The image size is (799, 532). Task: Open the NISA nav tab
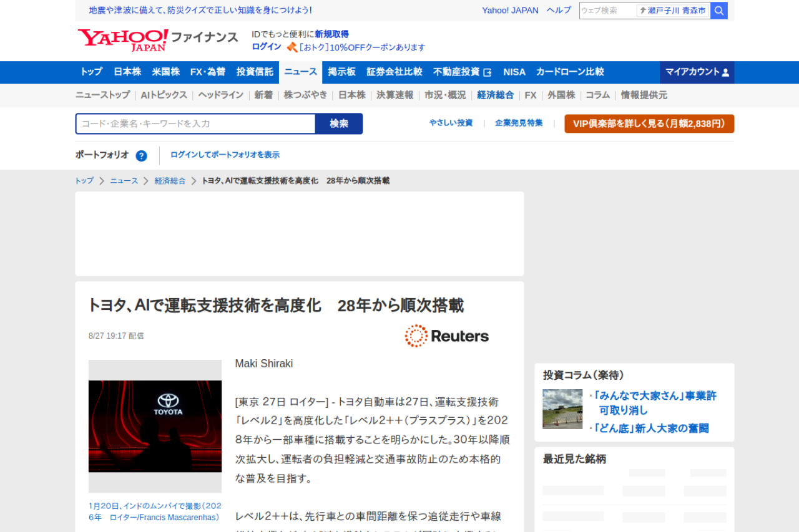click(x=514, y=72)
